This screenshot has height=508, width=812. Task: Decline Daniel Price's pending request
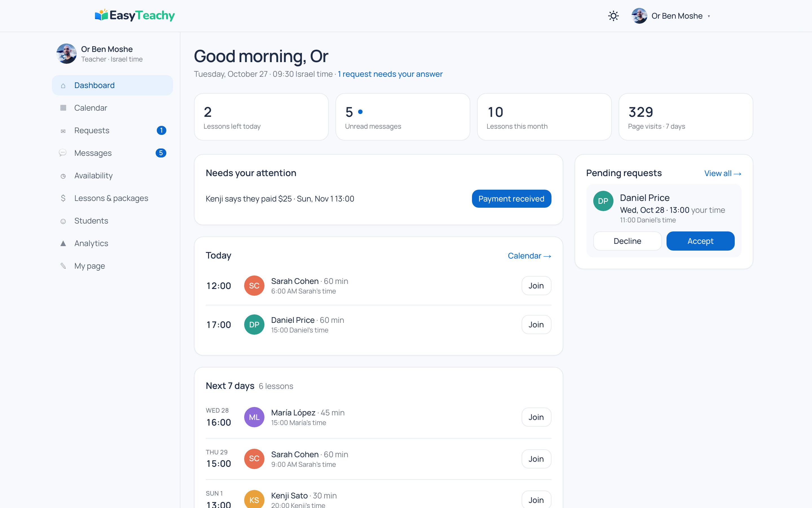627,241
